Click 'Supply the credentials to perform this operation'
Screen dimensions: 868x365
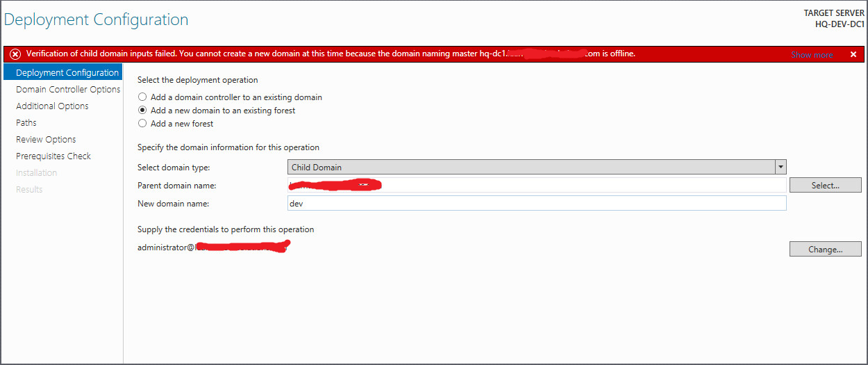coord(226,229)
